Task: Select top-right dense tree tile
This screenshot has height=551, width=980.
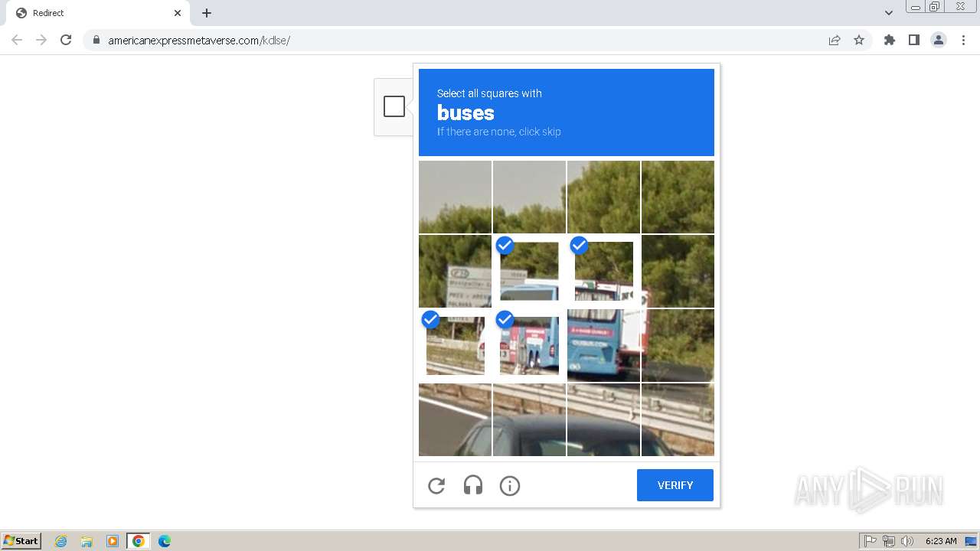Action: coord(678,197)
